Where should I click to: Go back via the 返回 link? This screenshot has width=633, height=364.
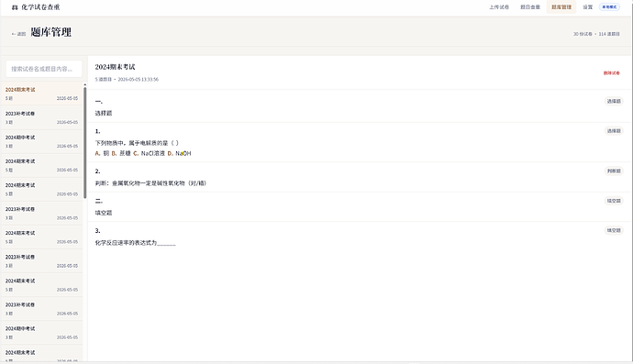tap(18, 34)
